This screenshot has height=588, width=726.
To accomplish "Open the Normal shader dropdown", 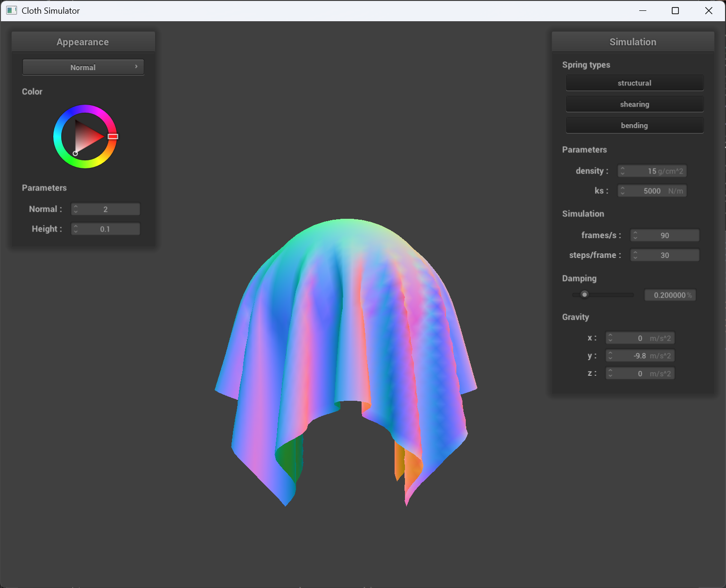I will pyautogui.click(x=83, y=67).
